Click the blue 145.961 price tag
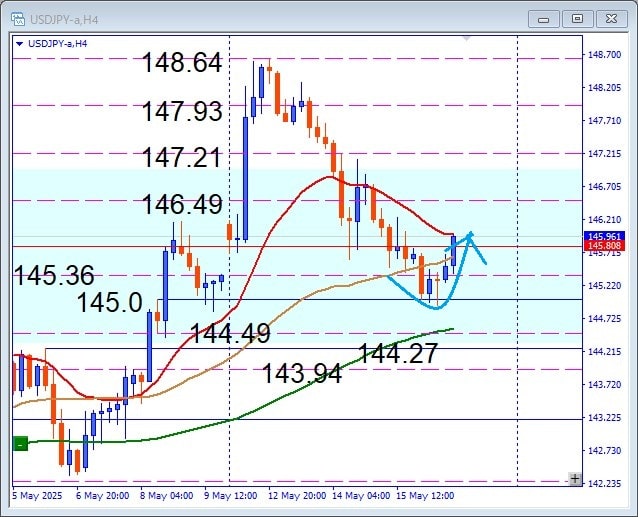 tap(604, 236)
